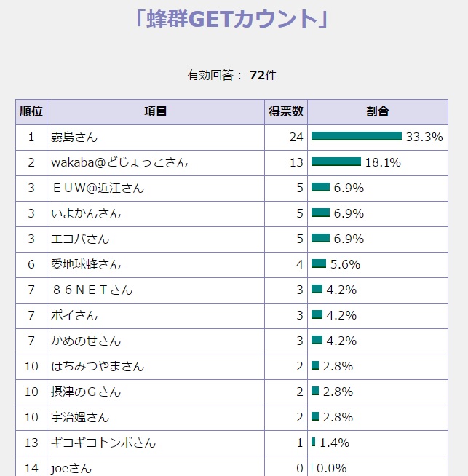Click the ギコギコトンボさん entry name
The image size is (468, 476).
tap(103, 443)
